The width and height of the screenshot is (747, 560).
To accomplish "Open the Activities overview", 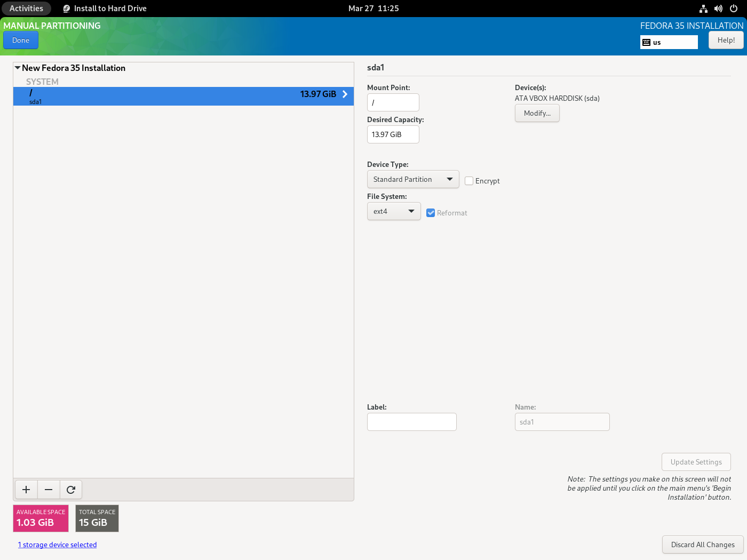I will coord(26,9).
